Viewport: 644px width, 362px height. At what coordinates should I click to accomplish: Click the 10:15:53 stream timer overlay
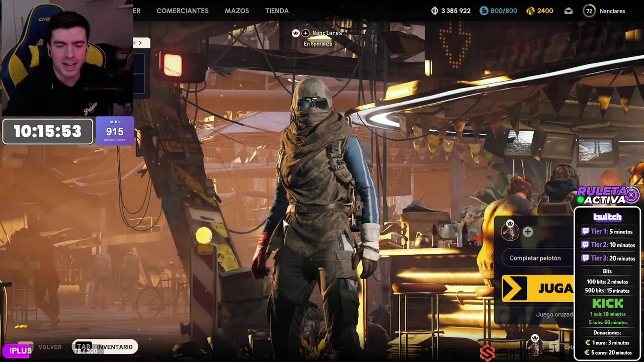coord(48,132)
